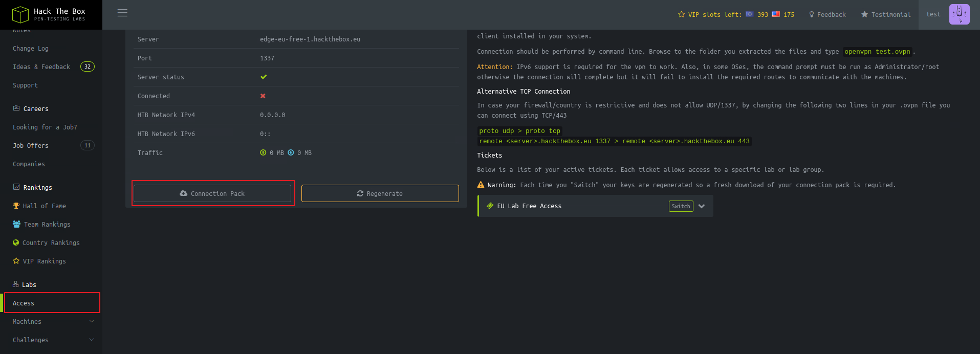The image size is (980, 354).
Task: Click the Hack The Box cube logo
Action: 20,14
